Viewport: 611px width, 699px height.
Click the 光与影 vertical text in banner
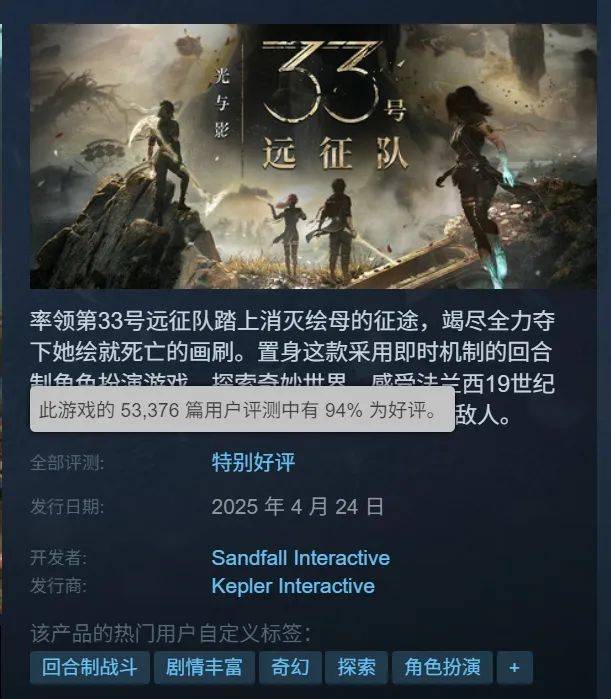(221, 103)
